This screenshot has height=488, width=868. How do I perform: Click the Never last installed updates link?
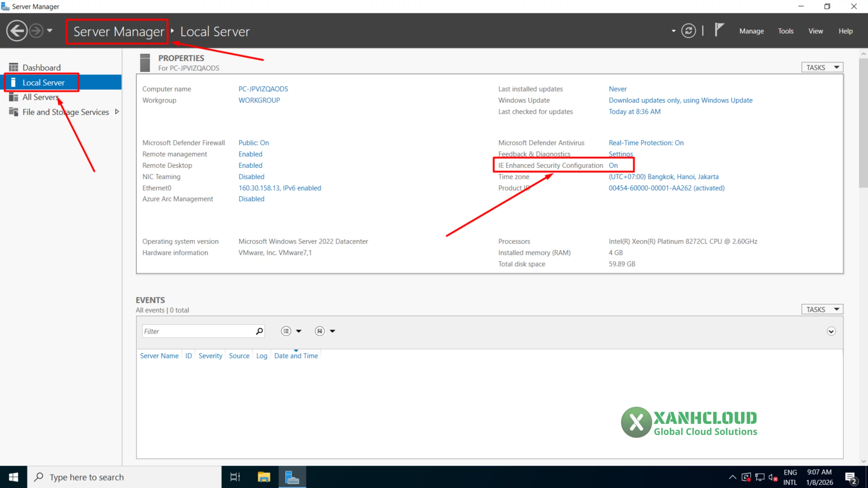[x=617, y=89]
